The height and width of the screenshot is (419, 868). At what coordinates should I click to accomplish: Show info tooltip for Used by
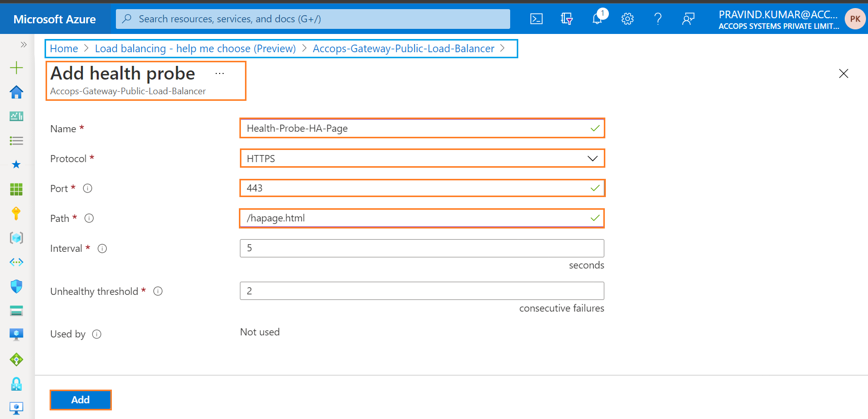97,334
